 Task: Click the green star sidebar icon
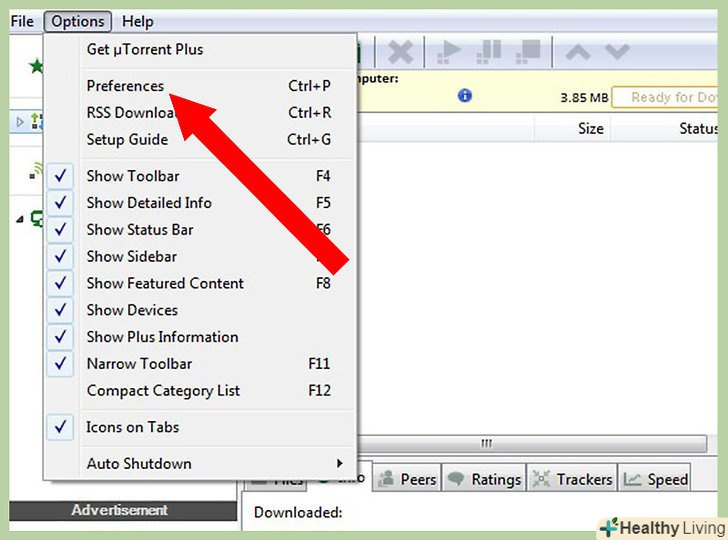coord(36,66)
